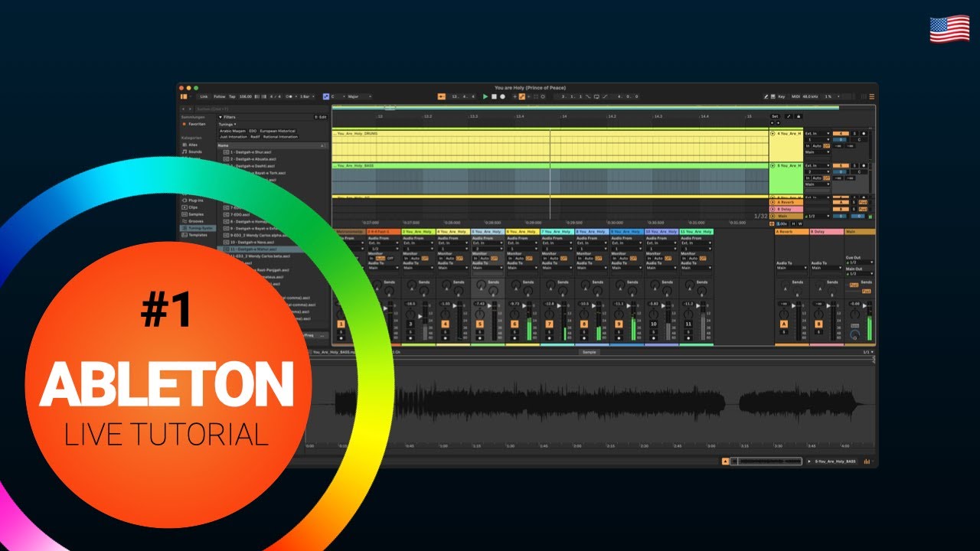This screenshot has width=980, height=551.
Task: Click the Set locator button
Action: pyautogui.click(x=775, y=116)
